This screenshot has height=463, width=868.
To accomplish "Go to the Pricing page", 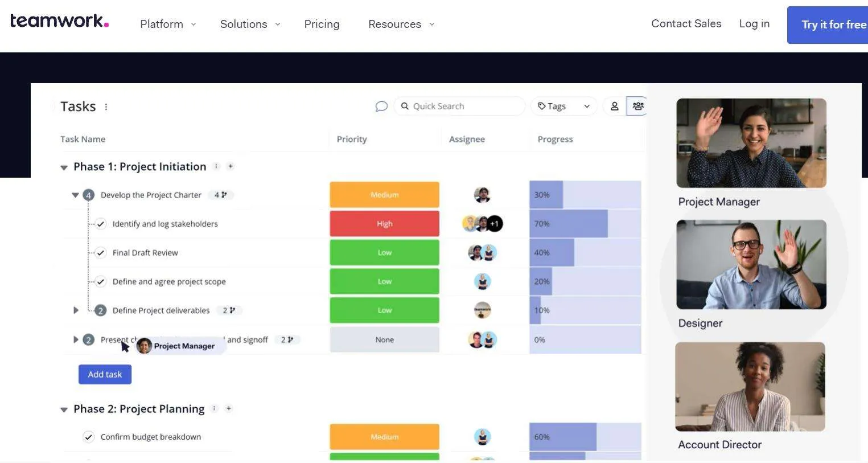I will point(322,24).
